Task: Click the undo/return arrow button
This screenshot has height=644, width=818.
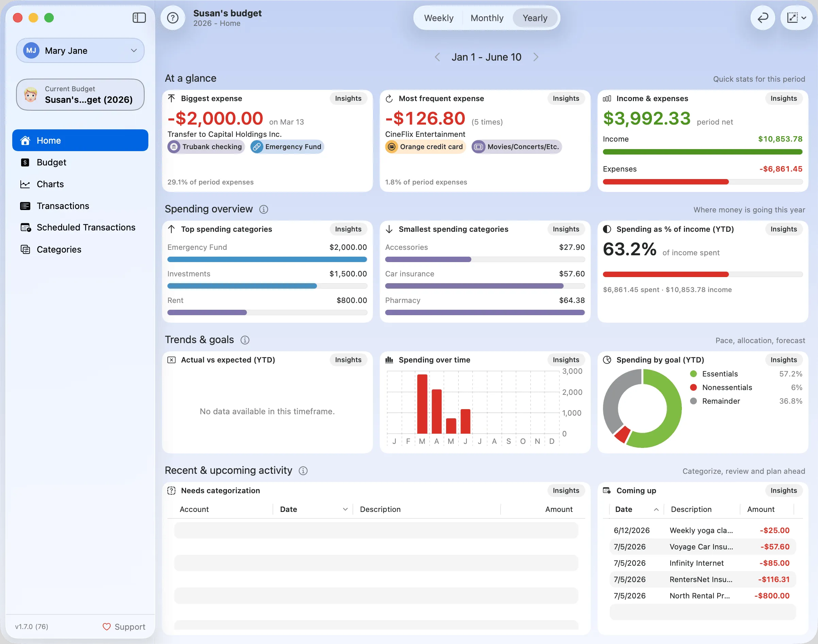Action: (x=763, y=18)
